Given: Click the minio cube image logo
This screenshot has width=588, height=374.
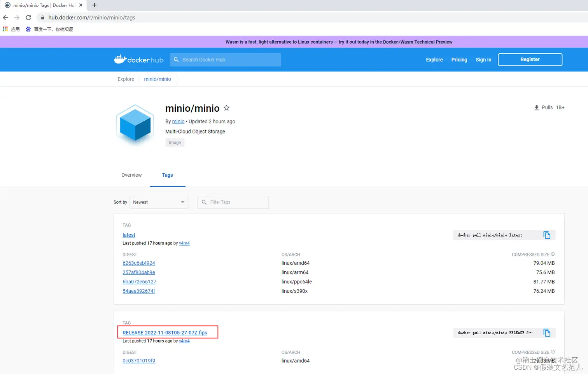Looking at the screenshot, I should (x=135, y=125).
